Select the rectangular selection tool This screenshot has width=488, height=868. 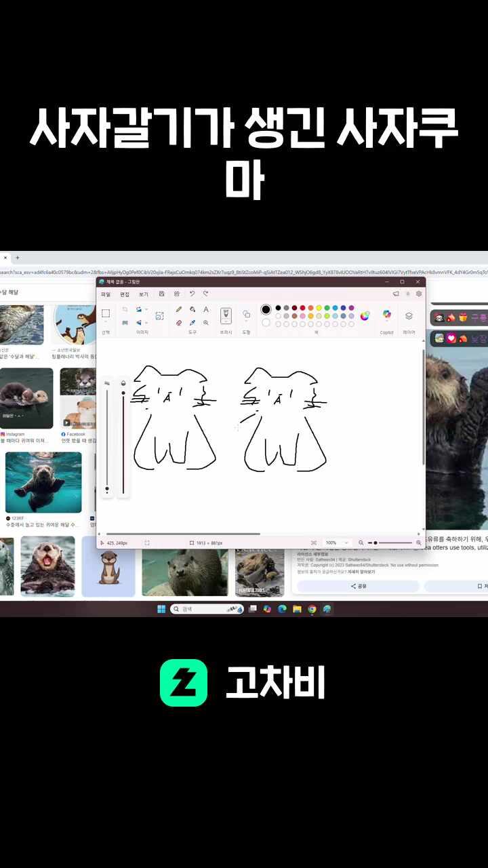tap(106, 313)
